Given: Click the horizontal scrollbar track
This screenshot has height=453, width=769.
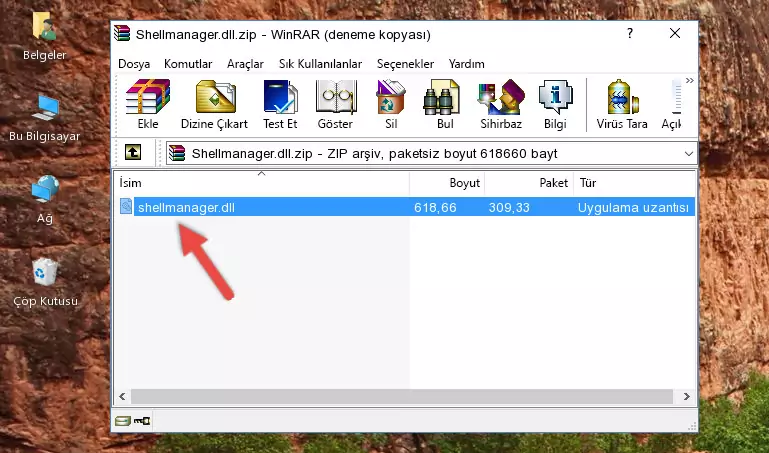Looking at the screenshot, I should coord(402,396).
